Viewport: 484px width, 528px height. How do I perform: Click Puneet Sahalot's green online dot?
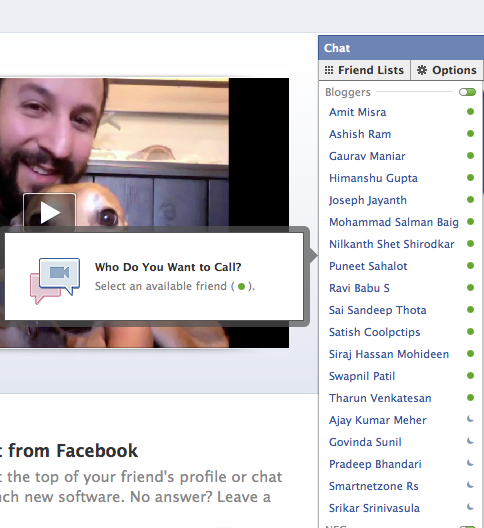(471, 266)
